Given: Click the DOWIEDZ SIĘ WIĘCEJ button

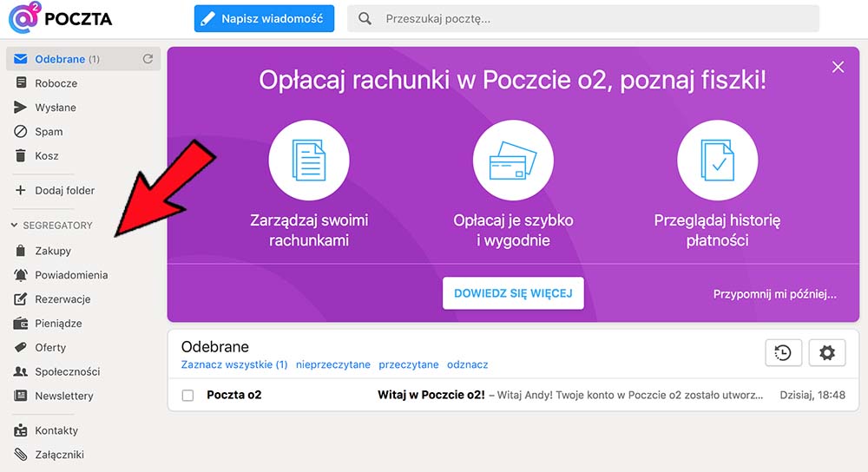Looking at the screenshot, I should [x=513, y=293].
